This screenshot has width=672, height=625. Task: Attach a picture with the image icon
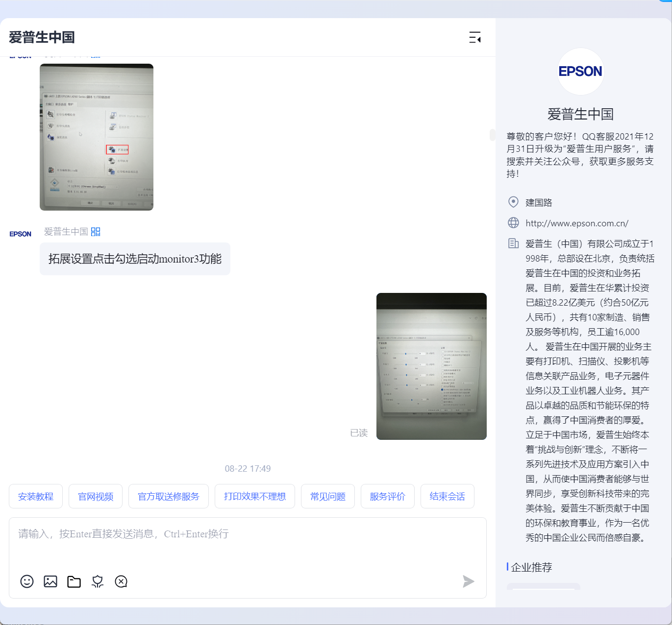[x=50, y=581]
